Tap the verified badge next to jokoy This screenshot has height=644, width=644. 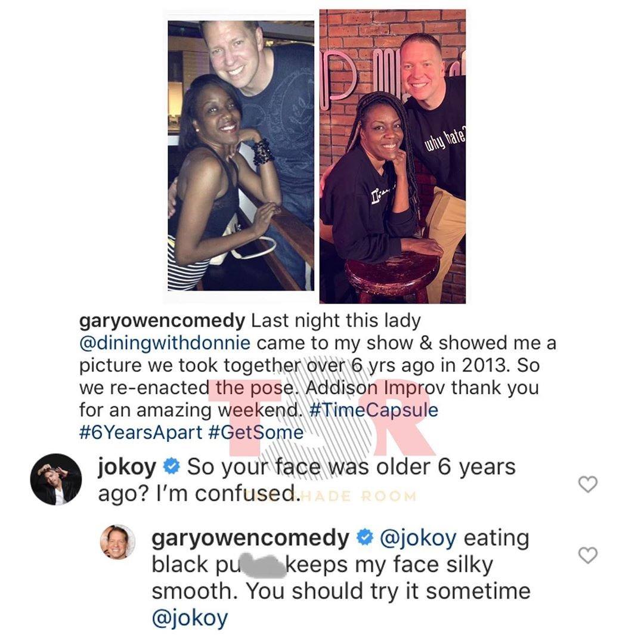click(171, 466)
